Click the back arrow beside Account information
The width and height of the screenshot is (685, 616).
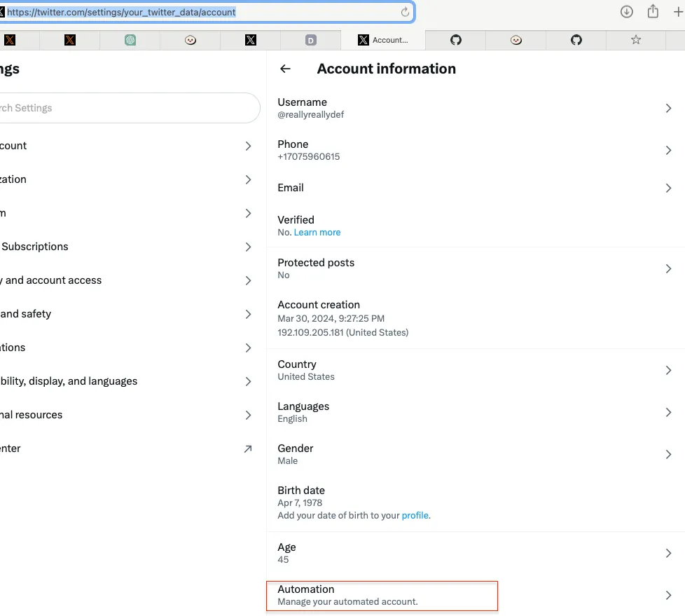(285, 68)
